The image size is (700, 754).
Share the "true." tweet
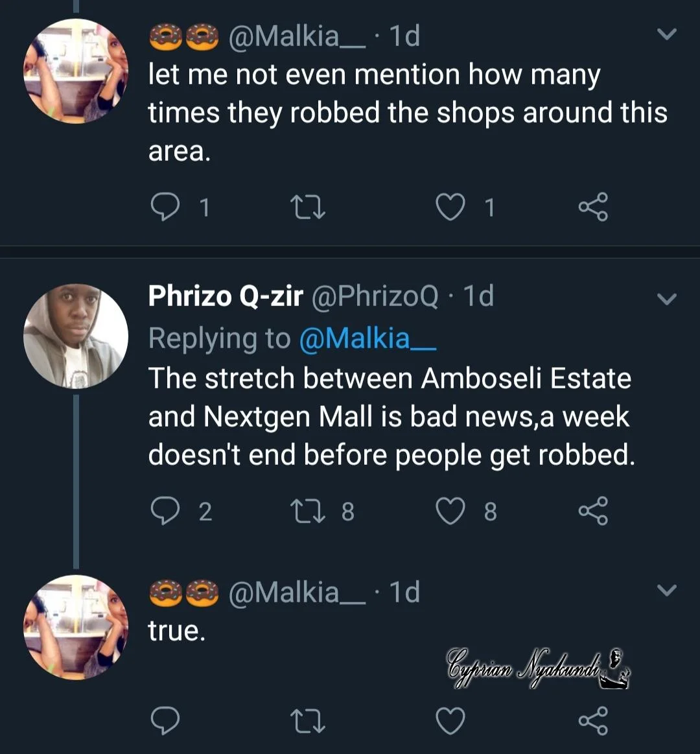point(592,720)
